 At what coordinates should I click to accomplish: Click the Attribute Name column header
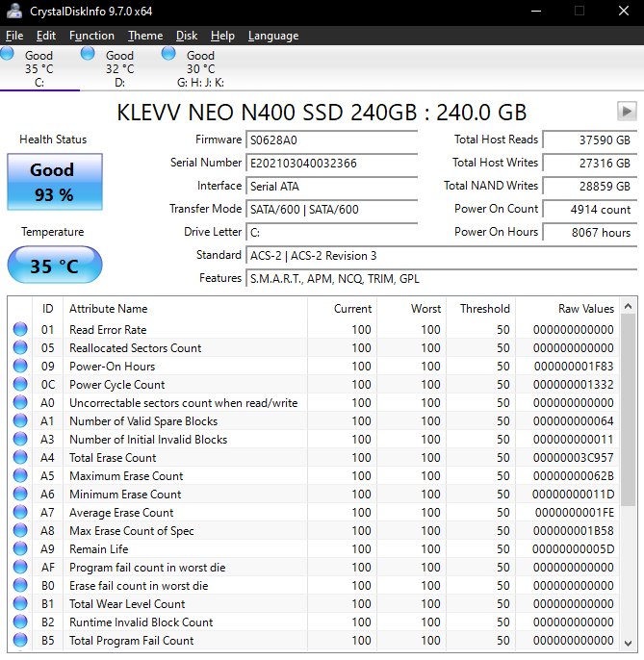click(x=186, y=309)
